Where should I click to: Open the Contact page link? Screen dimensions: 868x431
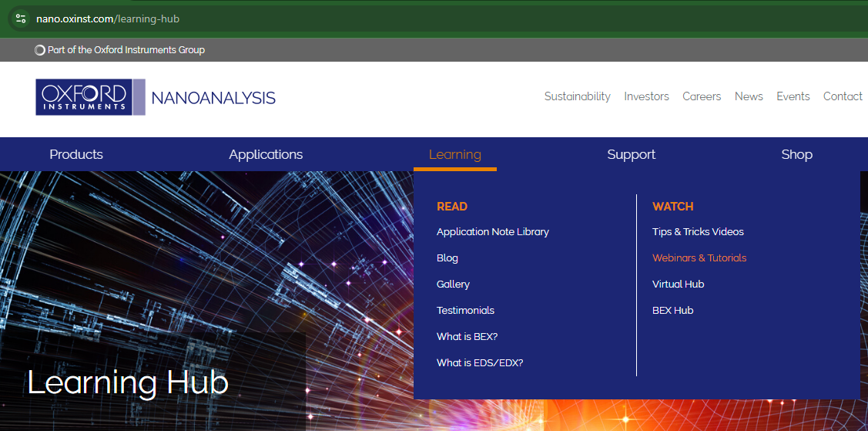[843, 96]
